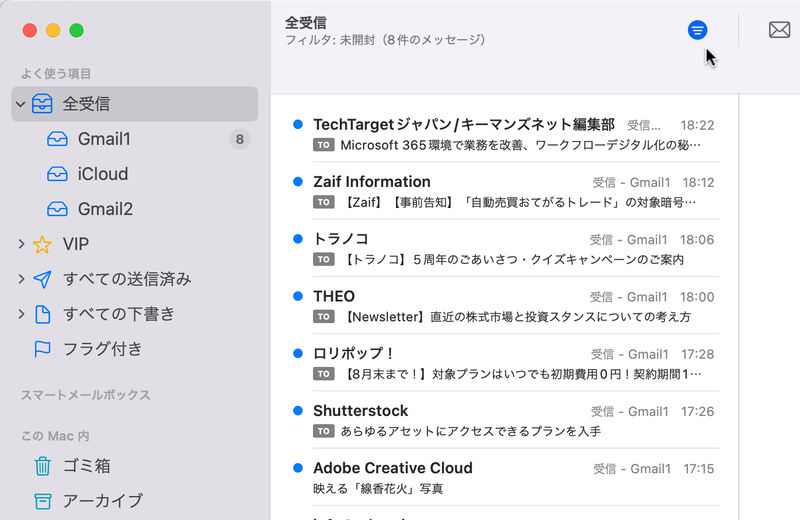800x520 pixels.
Task: Click the iCloud inbox icon
Action: [x=57, y=174]
